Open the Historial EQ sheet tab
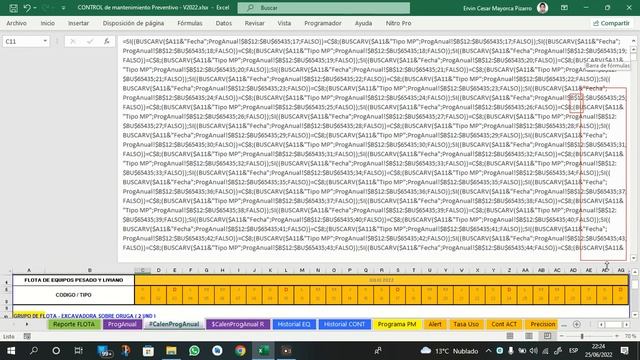640x360 pixels. (294, 324)
